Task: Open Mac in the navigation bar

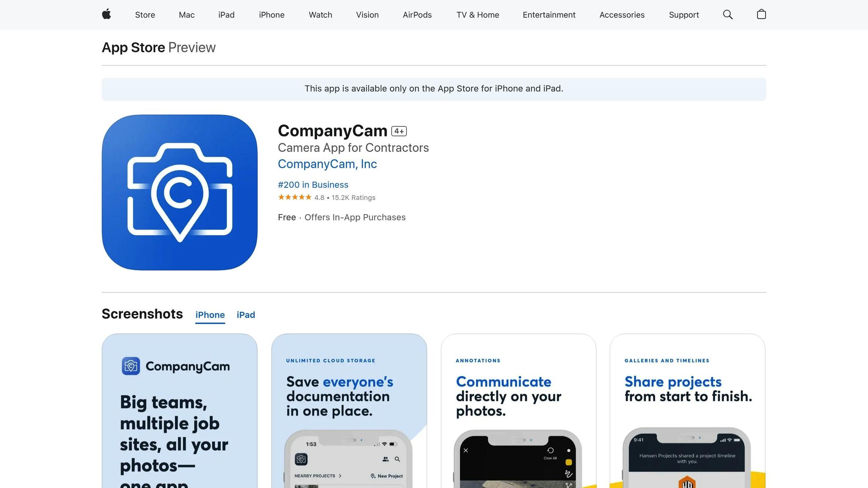Action: (x=186, y=15)
